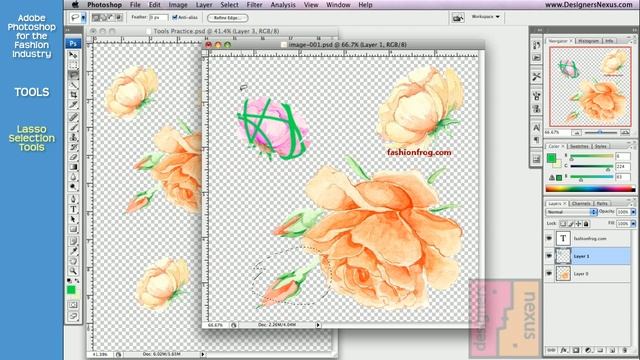Click the Navigator preview thumbnail
This screenshot has height=360, width=640.
pyautogui.click(x=590, y=87)
